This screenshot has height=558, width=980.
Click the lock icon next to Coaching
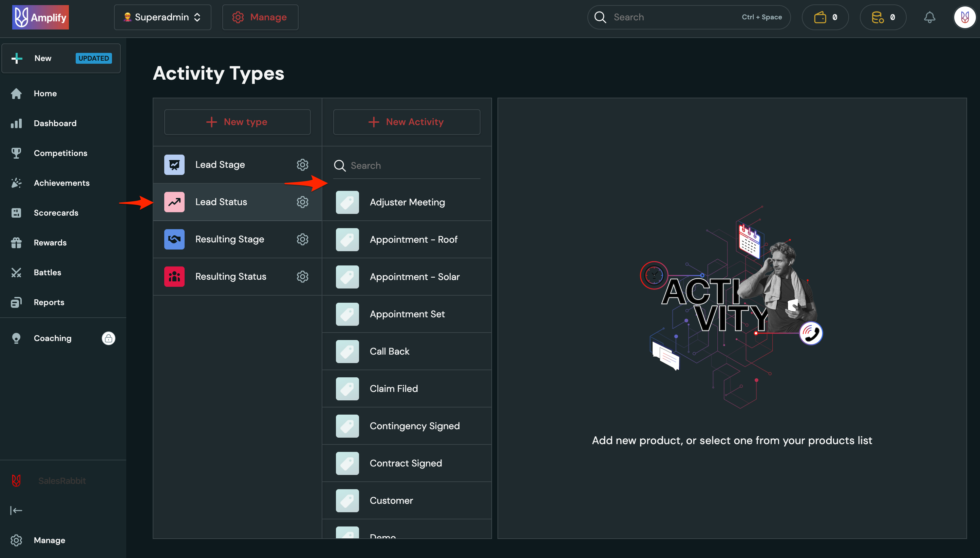109,338
